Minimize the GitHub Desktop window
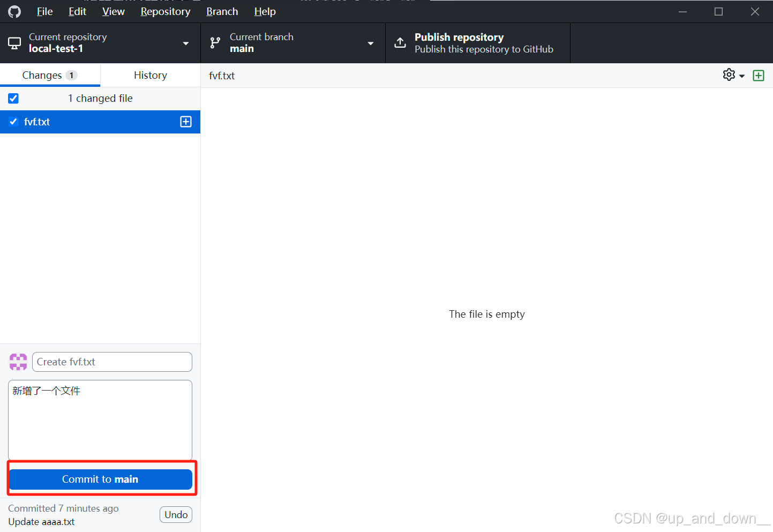773x532 pixels. (682, 11)
